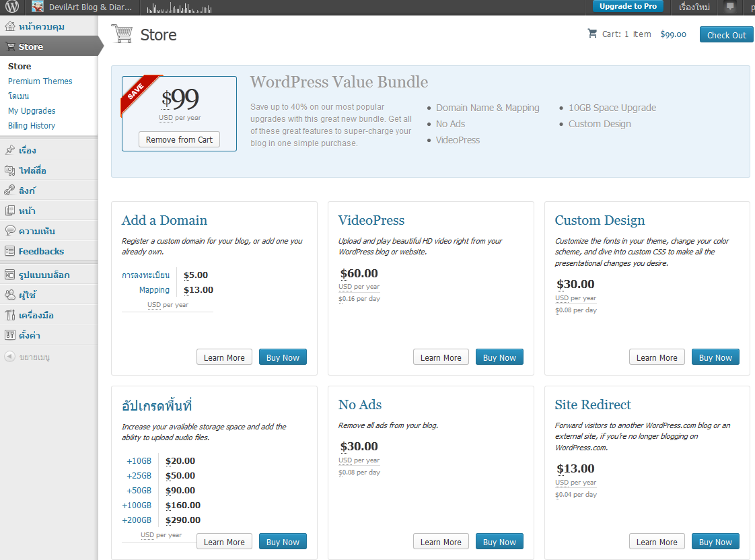Image resolution: width=755 pixels, height=560 pixels.
Task: Buy Now for No Ads
Action: (x=499, y=542)
